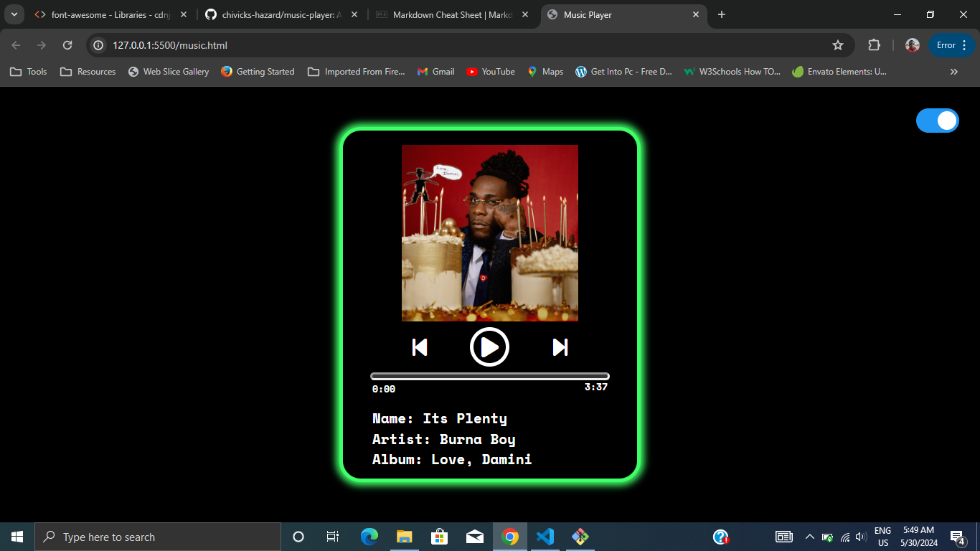Open the Maps bookmark

(x=546, y=72)
